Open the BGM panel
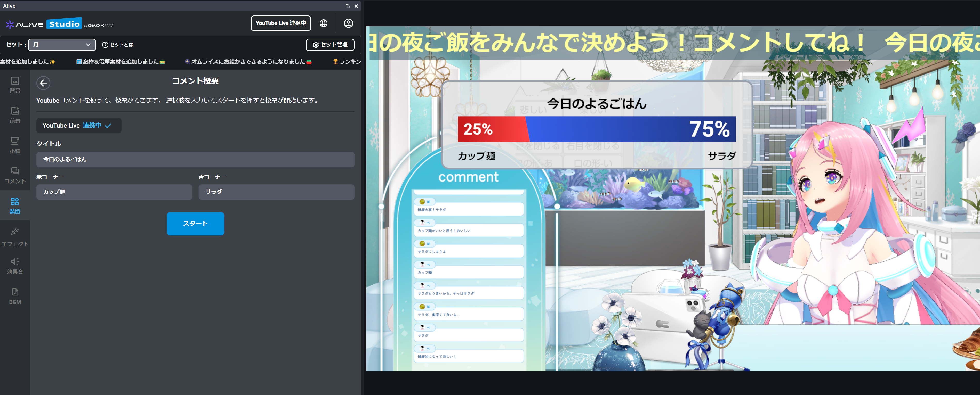The height and width of the screenshot is (395, 980). coord(15,295)
